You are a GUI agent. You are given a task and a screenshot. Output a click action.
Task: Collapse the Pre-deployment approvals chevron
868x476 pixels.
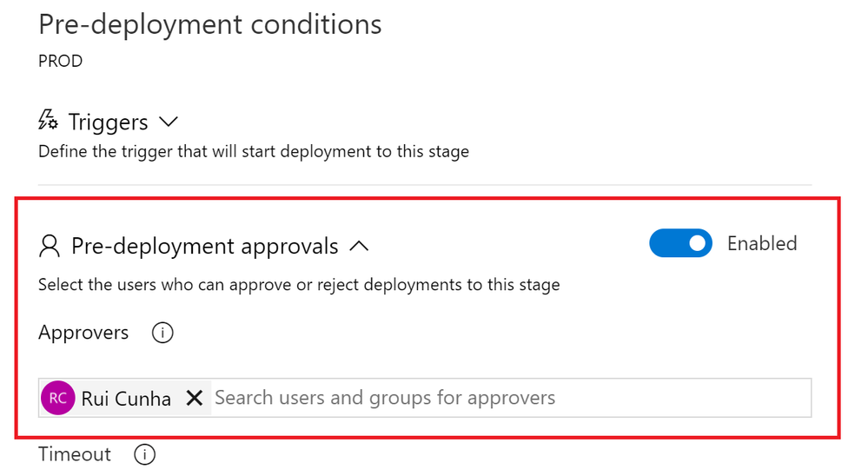point(358,247)
